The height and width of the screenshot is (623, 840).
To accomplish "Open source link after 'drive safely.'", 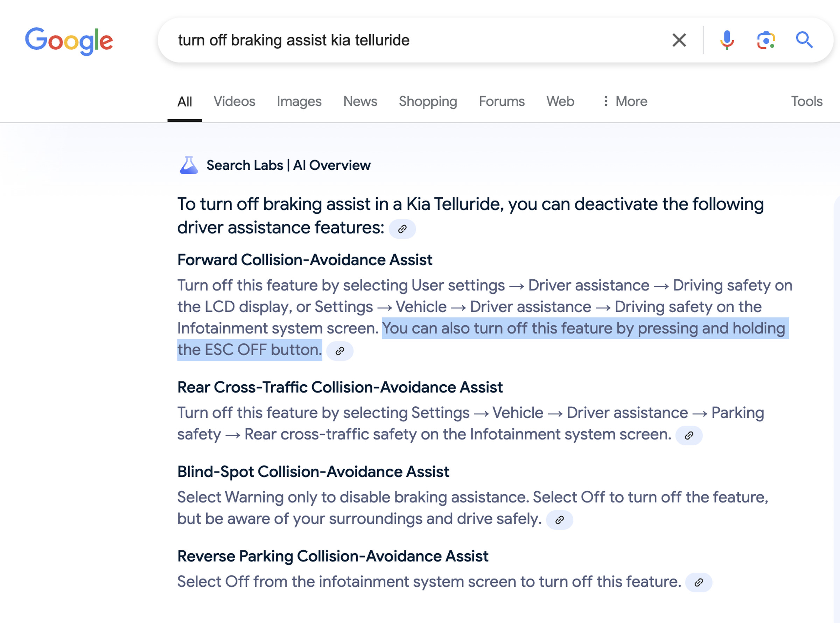I will click(560, 520).
